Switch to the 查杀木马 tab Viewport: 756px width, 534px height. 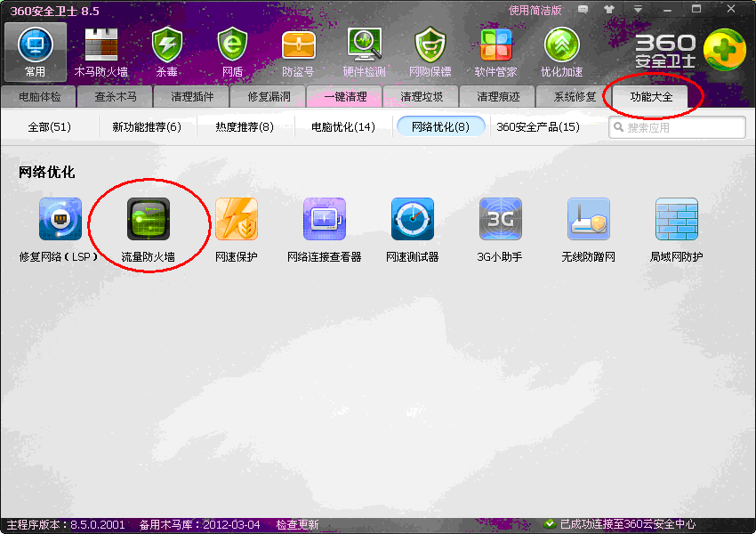(116, 97)
